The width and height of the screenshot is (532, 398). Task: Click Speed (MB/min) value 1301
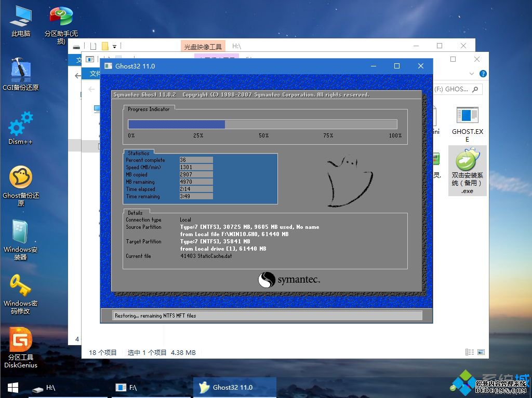(196, 167)
